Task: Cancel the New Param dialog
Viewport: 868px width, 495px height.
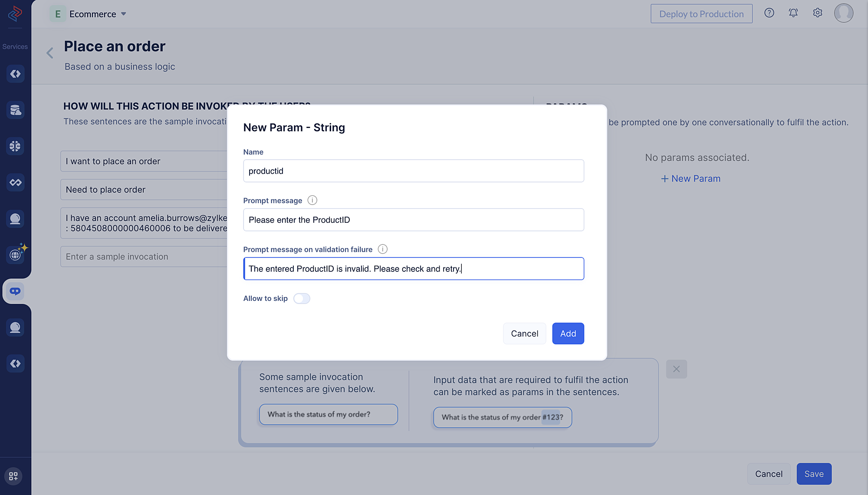Action: (x=524, y=333)
